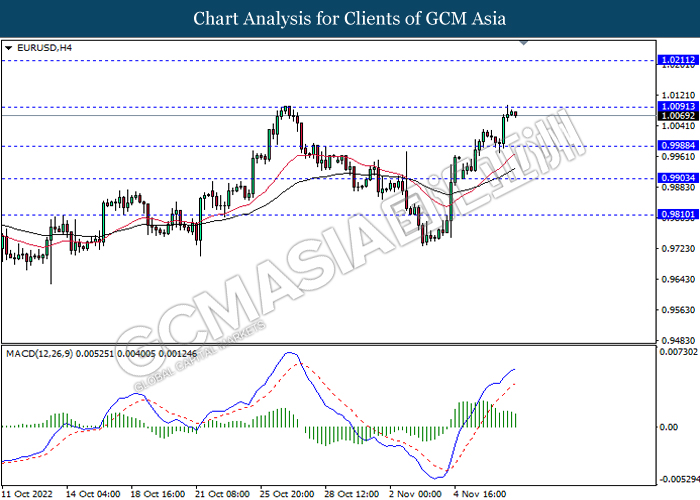Viewport: 700px width, 500px height.
Task: Click the 0.95630 price scale value
Action: 678,309
